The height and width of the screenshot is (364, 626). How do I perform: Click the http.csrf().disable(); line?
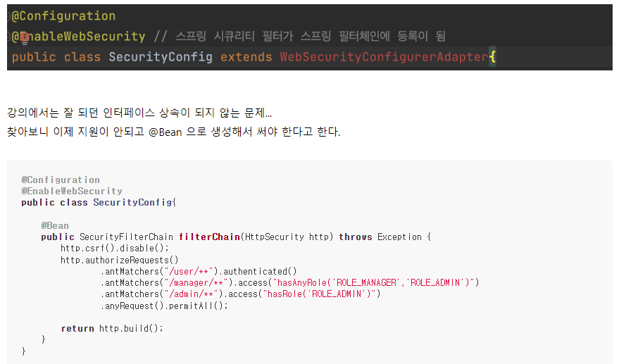[x=115, y=249]
